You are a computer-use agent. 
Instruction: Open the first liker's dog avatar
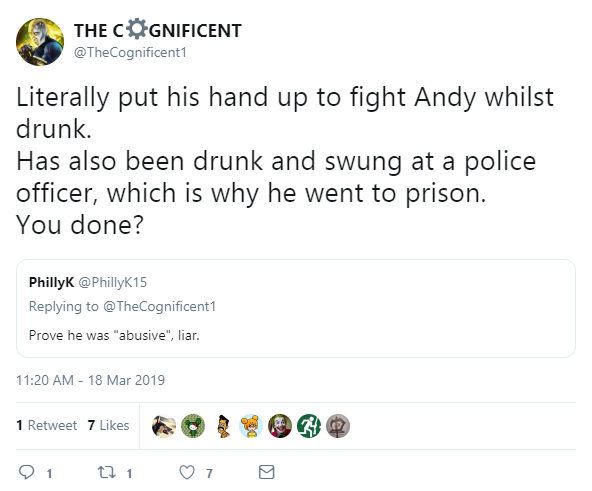pyautogui.click(x=164, y=426)
